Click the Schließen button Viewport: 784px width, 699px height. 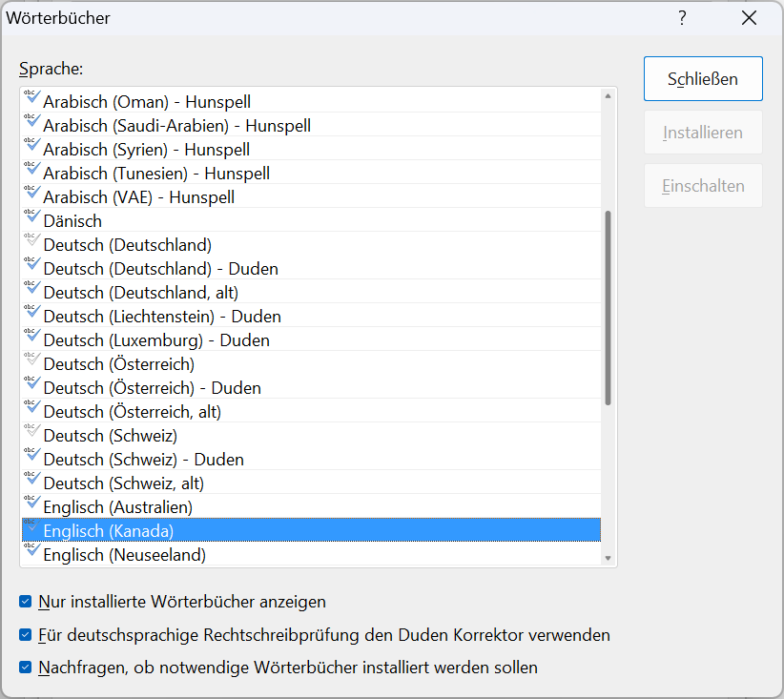pyautogui.click(x=703, y=79)
